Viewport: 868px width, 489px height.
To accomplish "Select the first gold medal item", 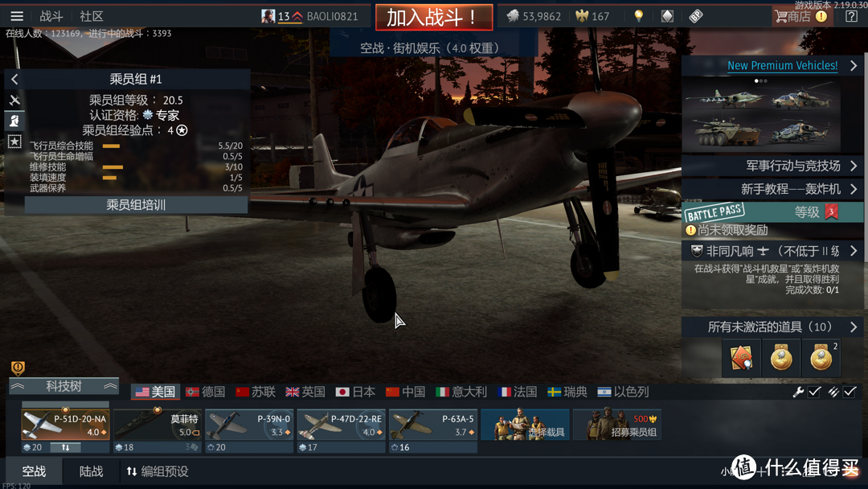I will click(781, 358).
